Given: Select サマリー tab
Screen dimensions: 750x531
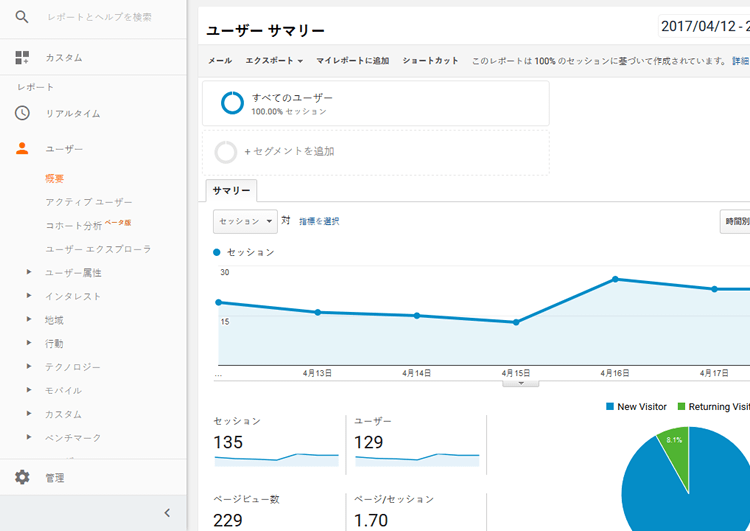Looking at the screenshot, I should click(x=232, y=190).
